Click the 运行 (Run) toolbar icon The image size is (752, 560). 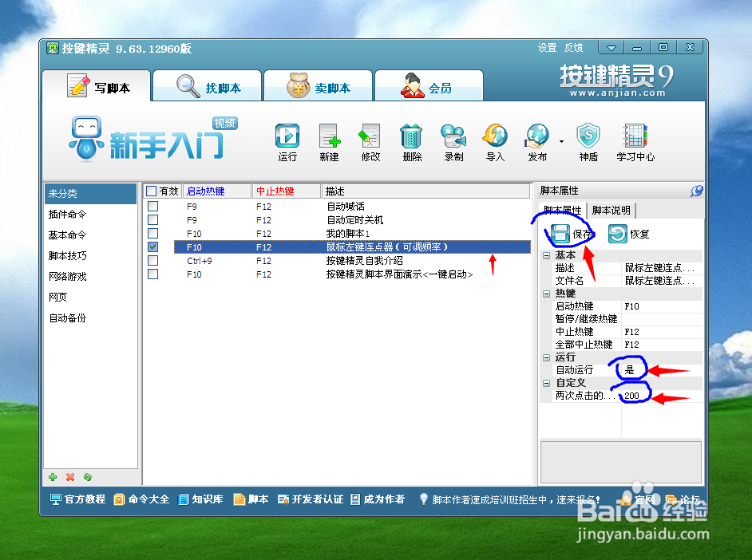(287, 142)
